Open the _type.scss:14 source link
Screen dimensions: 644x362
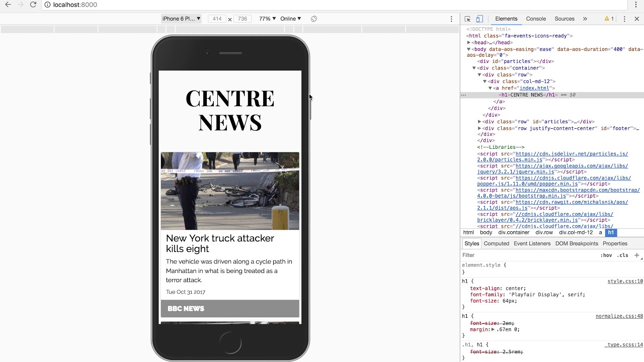(624, 345)
